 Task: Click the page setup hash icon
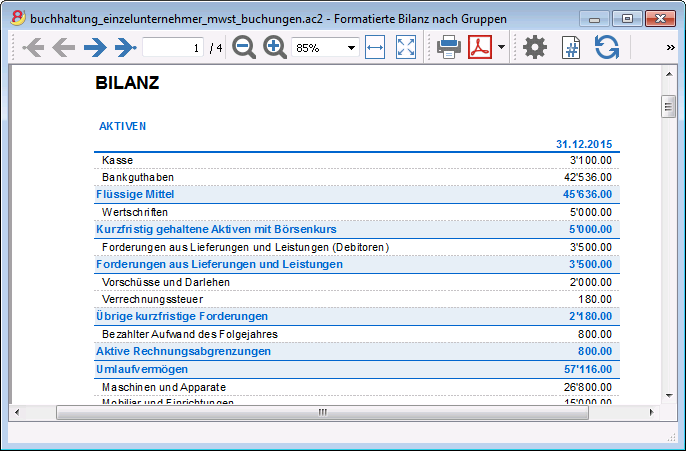click(x=571, y=47)
